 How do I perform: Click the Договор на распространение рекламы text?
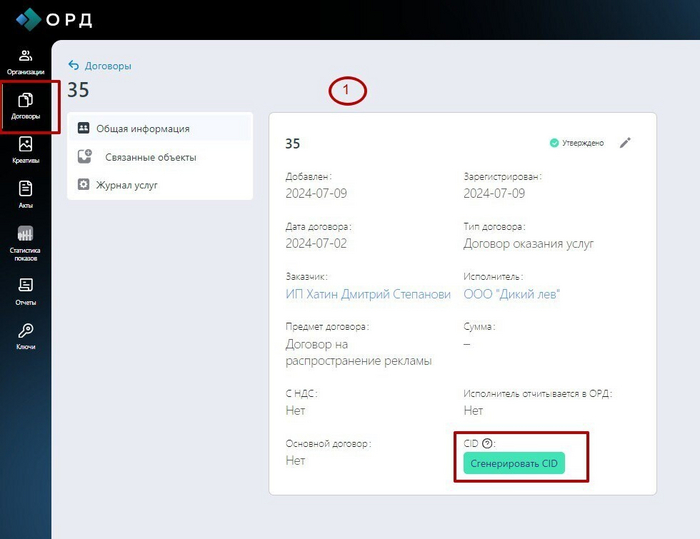coord(358,352)
